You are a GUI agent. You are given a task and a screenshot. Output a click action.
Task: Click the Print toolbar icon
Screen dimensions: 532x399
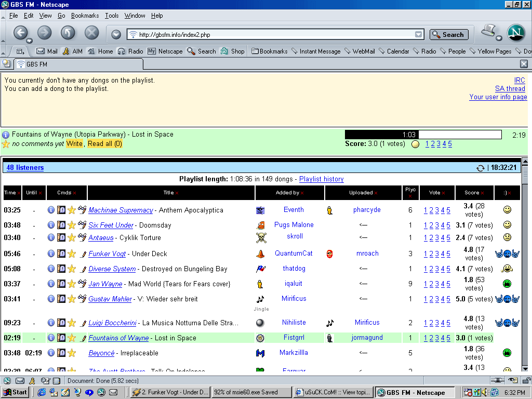click(x=488, y=31)
